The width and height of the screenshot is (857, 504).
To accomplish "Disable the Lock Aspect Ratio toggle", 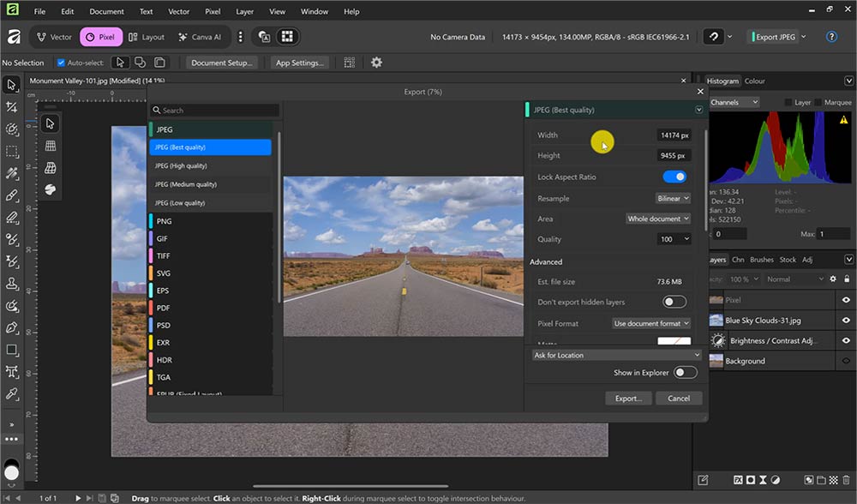I will [674, 177].
